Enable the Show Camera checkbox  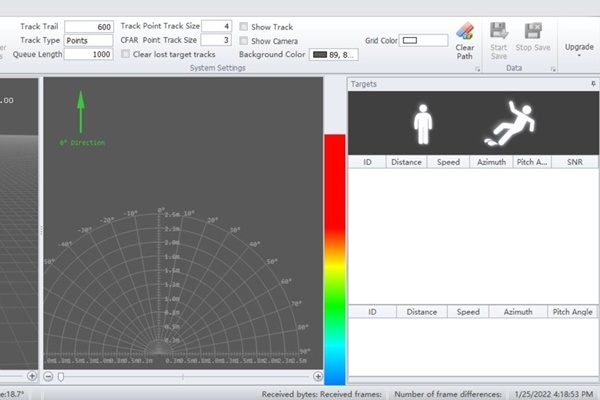click(243, 41)
